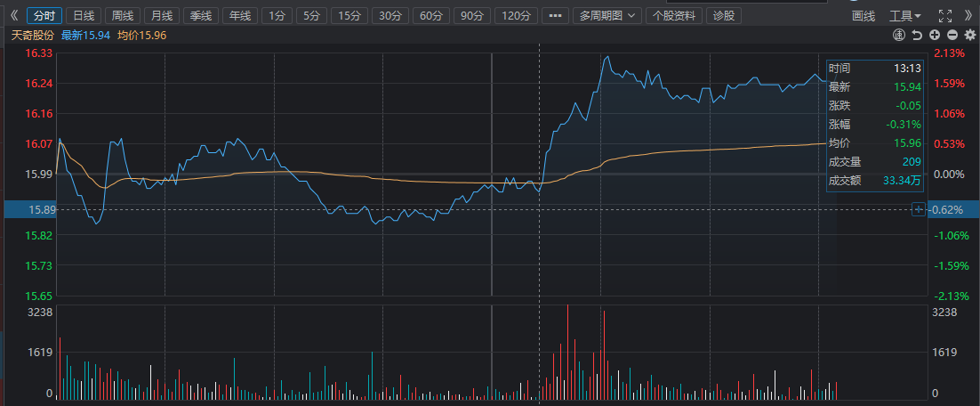Open the 工具 dropdown menu
980x406 pixels.
905,16
